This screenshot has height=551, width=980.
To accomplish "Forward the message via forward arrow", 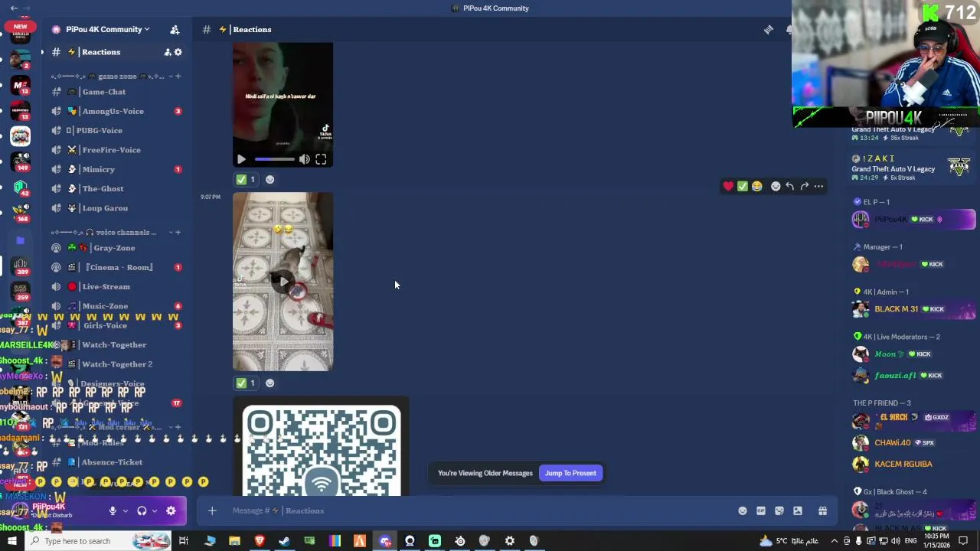I will pos(804,186).
